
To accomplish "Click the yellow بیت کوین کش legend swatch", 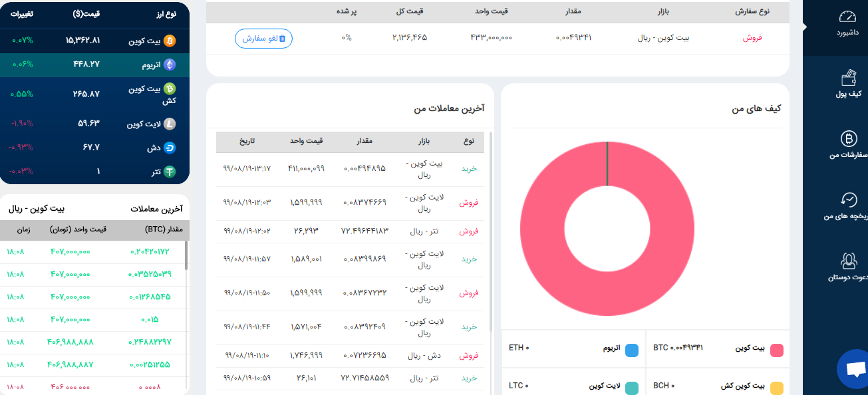I will 776,388.
